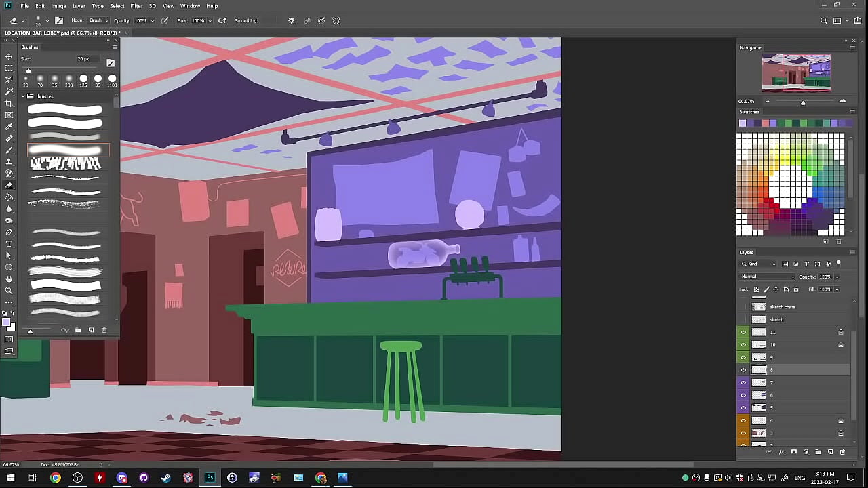Pick the Eyedropper tool
This screenshot has width=868, height=488.
click(x=9, y=127)
